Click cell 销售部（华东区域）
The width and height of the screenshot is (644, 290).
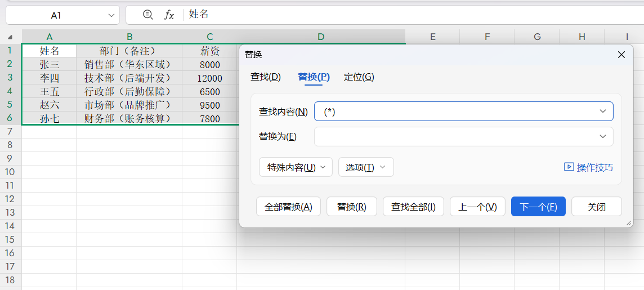pos(129,65)
